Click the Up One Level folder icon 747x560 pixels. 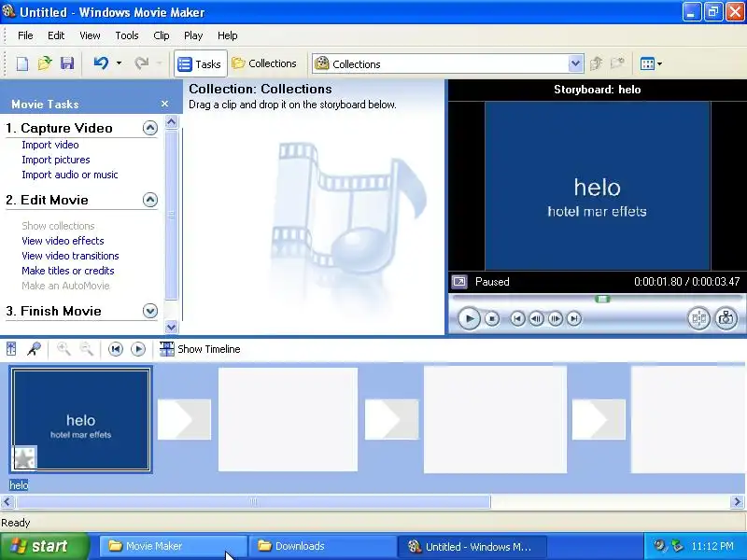point(596,63)
